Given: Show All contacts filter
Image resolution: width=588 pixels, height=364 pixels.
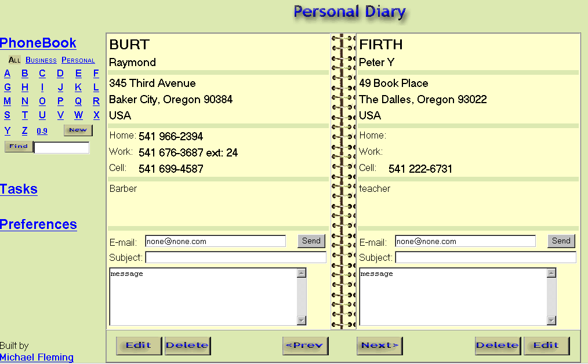Looking at the screenshot, I should (x=14, y=60).
